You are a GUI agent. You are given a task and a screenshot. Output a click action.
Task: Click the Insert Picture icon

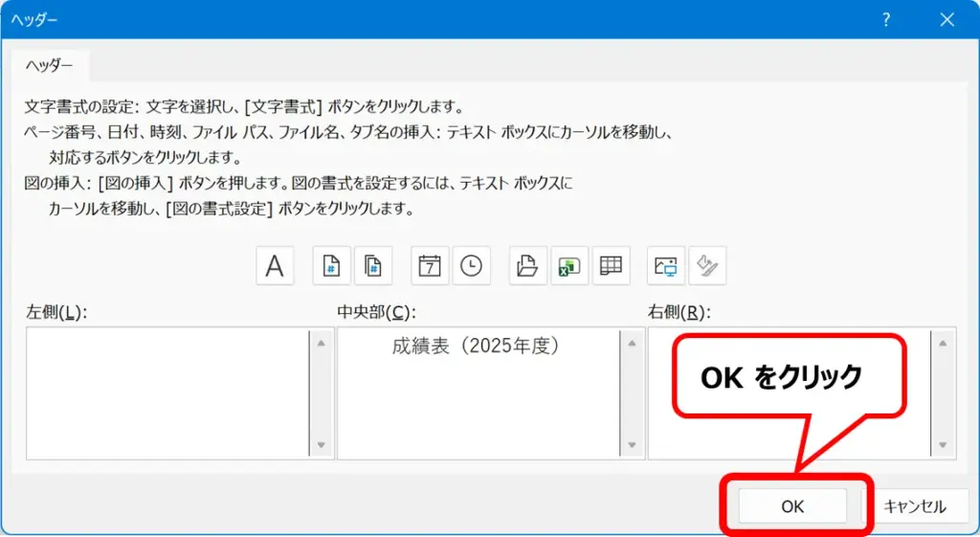(666, 266)
